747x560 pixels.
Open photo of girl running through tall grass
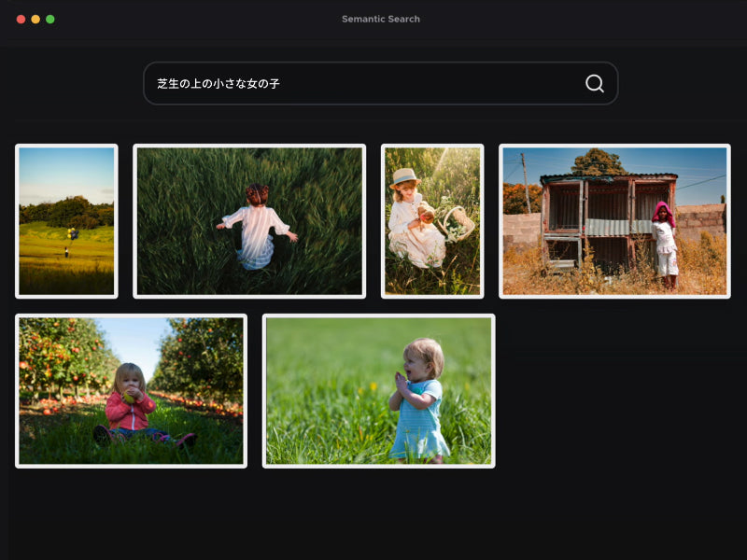[x=249, y=220]
